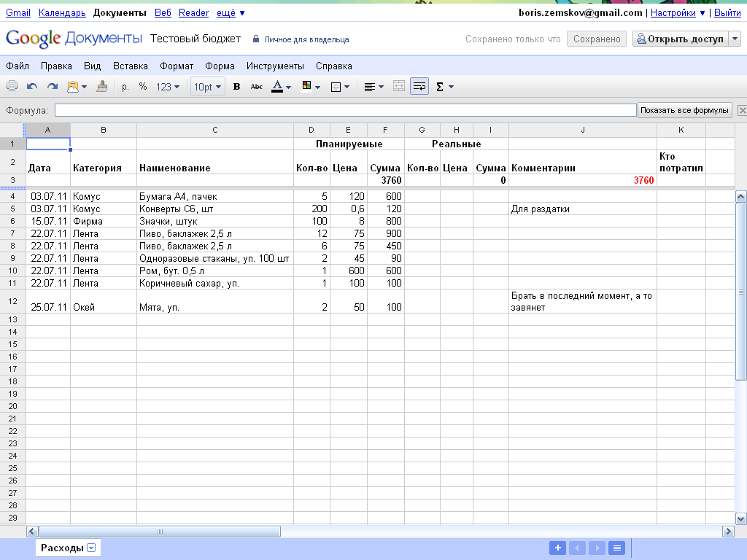Open the 10pt font size dropdown
The height and width of the screenshot is (560, 747).
click(x=207, y=87)
